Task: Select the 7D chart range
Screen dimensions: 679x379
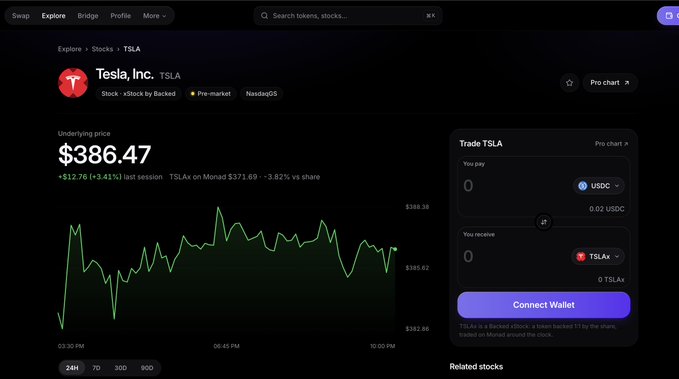Action: (x=96, y=368)
